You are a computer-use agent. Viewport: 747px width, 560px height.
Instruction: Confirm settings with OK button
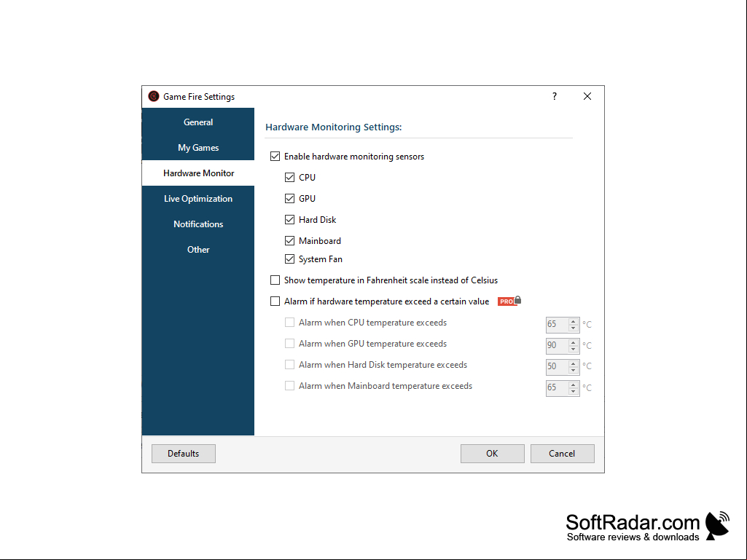coord(492,454)
